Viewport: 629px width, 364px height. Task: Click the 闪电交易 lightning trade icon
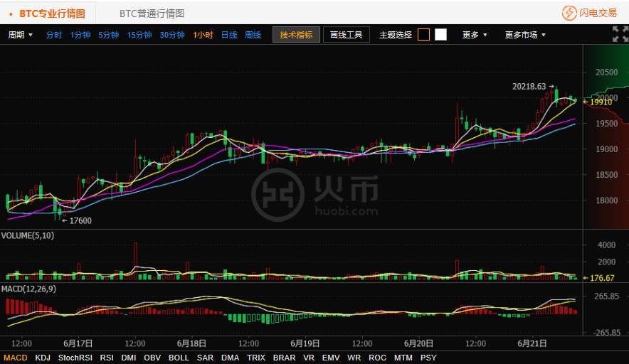[569, 13]
